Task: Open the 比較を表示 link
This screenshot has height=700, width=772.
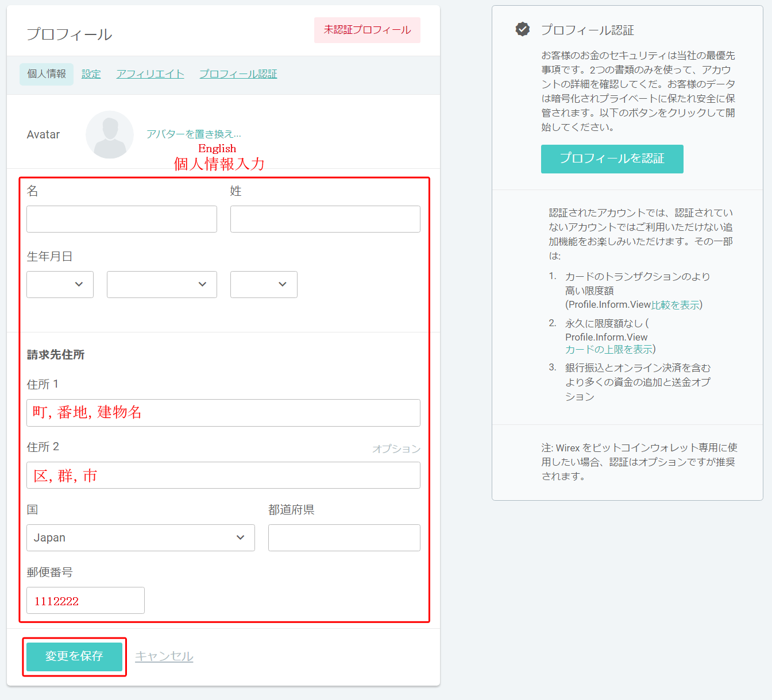Action: 675,305
